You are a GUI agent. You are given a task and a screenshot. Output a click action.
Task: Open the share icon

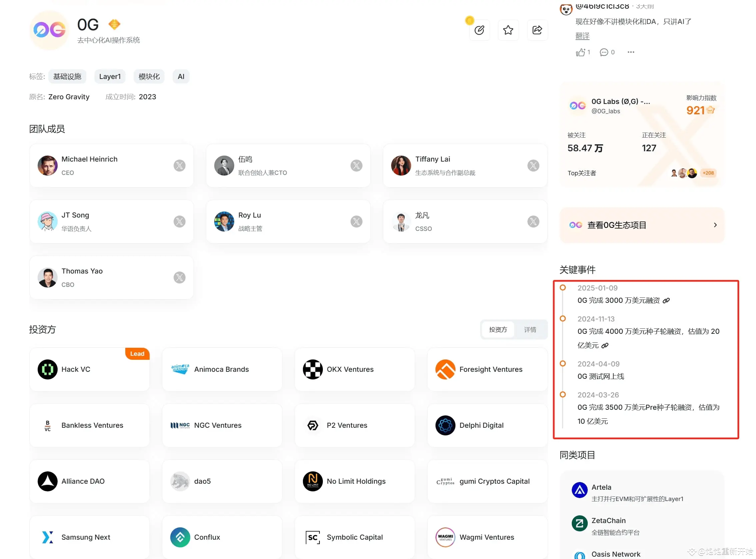pyautogui.click(x=537, y=30)
